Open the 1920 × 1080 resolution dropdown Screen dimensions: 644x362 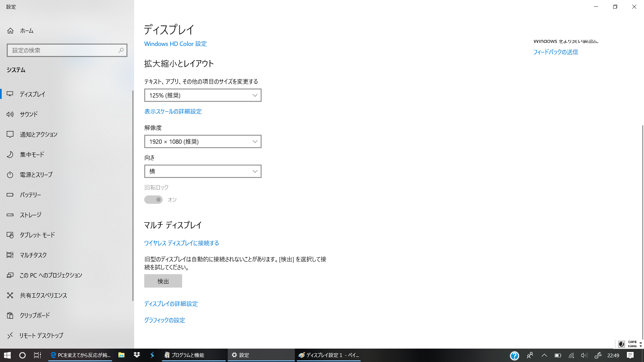pyautogui.click(x=203, y=142)
